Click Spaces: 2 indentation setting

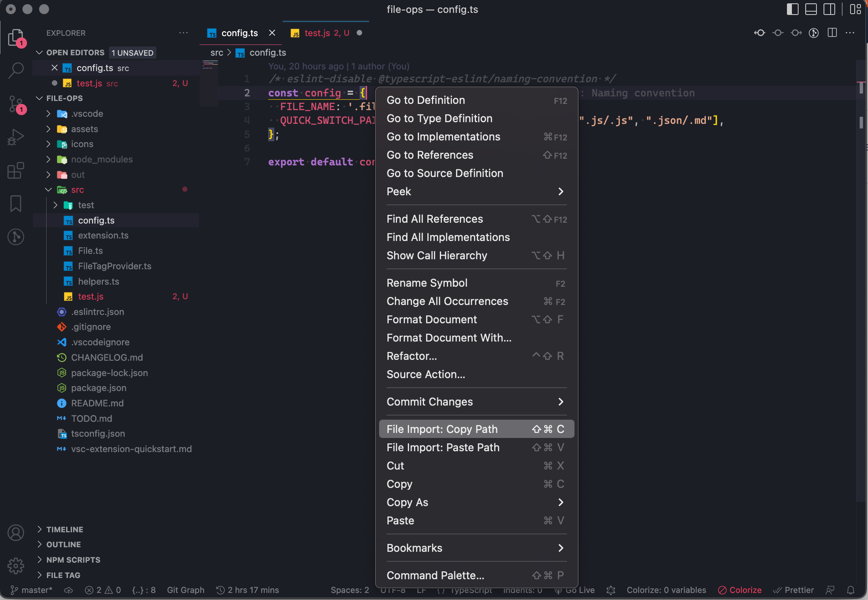point(350,590)
